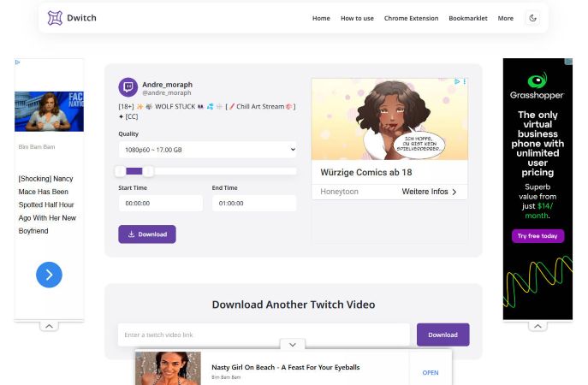Click Shocking Nancy Mace headline text
Image resolution: width=588 pixels, height=385 pixels.
[47, 204]
